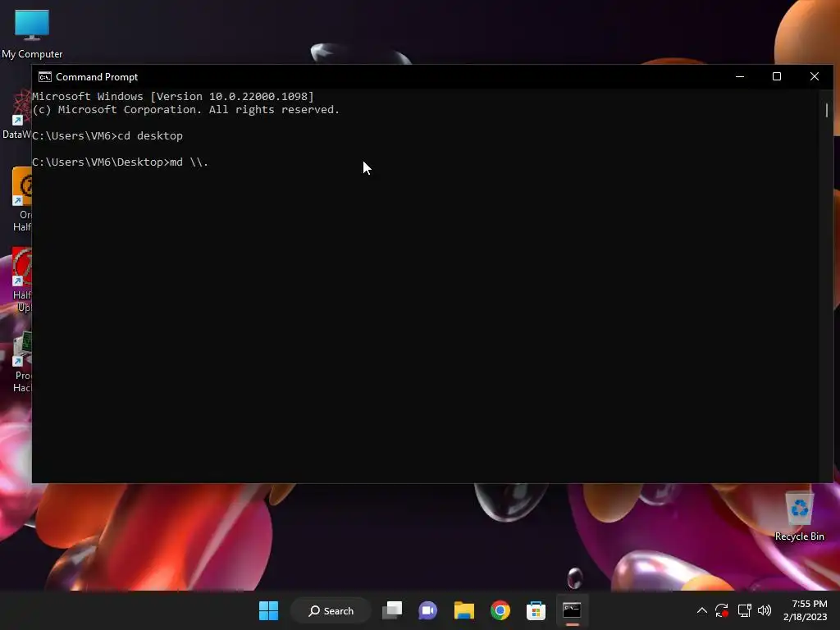Screen dimensions: 840x630
Task: Minimize the Command Prompt window
Action: tap(740, 76)
